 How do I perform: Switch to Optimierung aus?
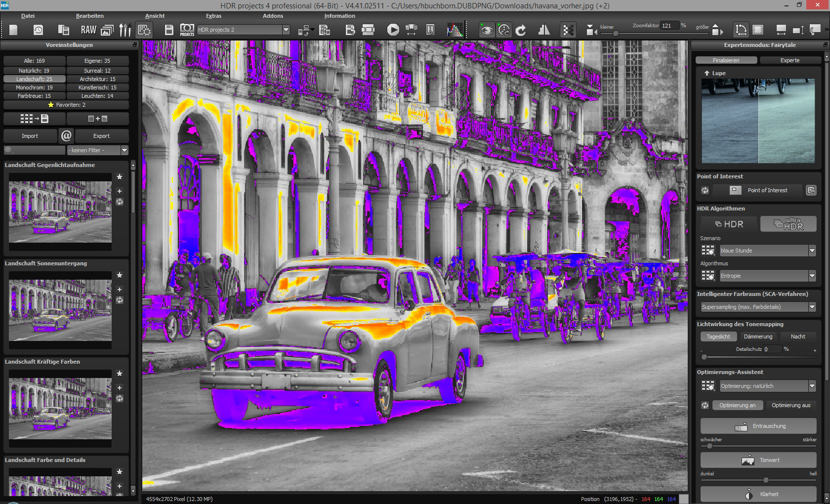(x=791, y=405)
